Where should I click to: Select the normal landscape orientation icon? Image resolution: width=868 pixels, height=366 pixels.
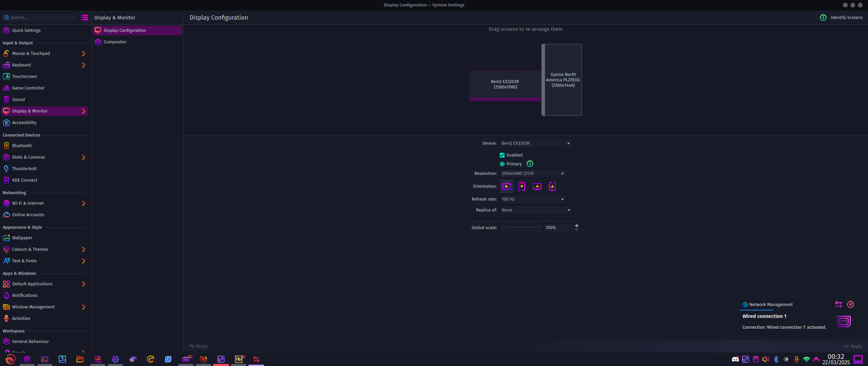click(507, 186)
